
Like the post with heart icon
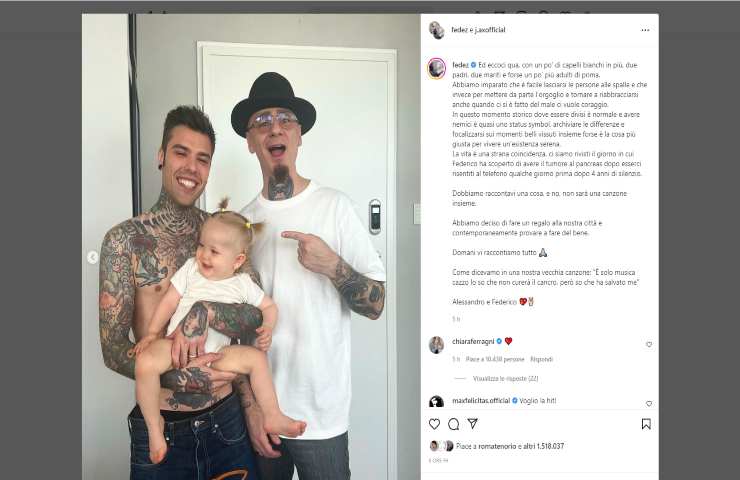click(x=434, y=424)
